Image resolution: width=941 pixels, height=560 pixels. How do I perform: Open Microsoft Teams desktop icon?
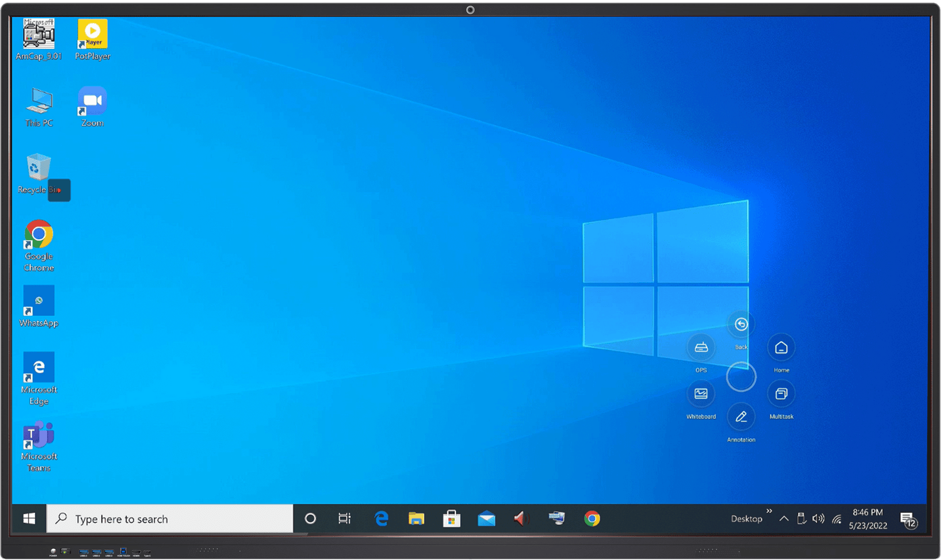coord(39,436)
